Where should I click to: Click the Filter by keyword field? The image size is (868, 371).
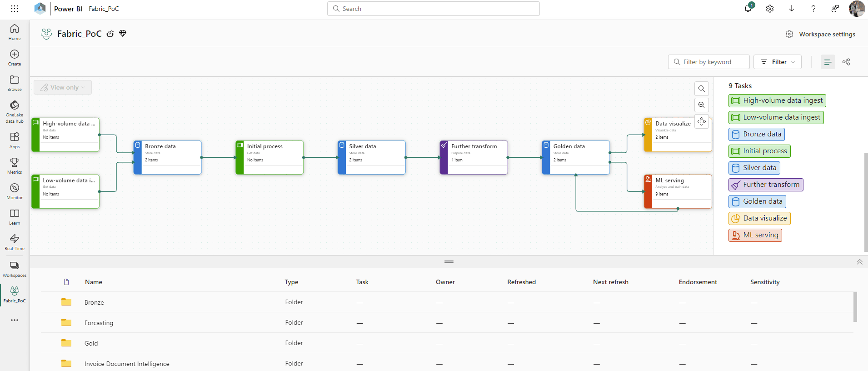click(x=709, y=62)
